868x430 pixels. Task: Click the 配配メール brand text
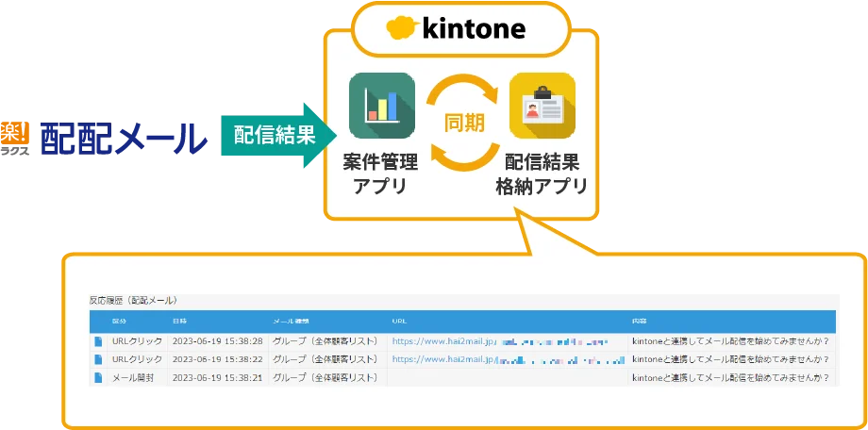pyautogui.click(x=124, y=138)
